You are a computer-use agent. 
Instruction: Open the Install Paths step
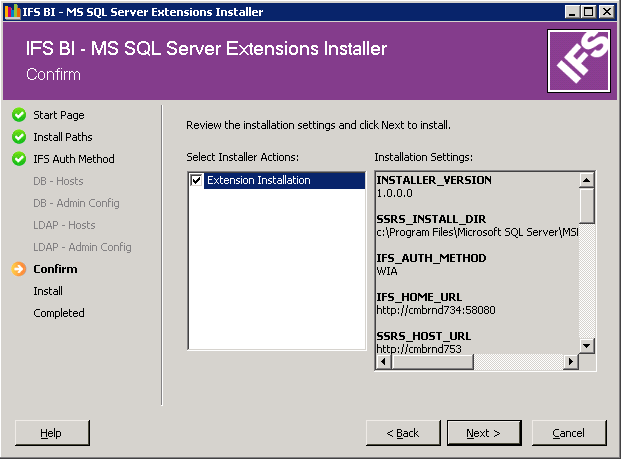(62, 137)
